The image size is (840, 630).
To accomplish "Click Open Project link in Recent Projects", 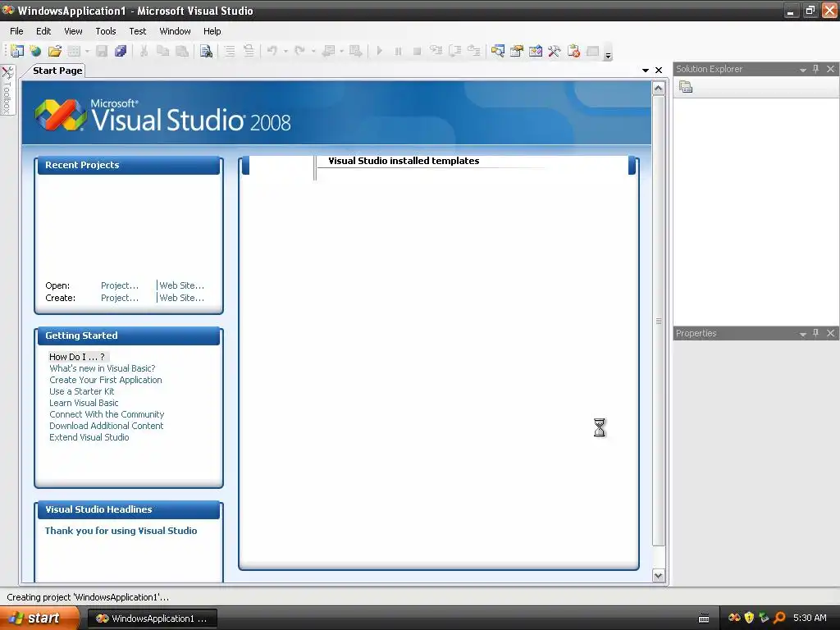I will pyautogui.click(x=120, y=285).
